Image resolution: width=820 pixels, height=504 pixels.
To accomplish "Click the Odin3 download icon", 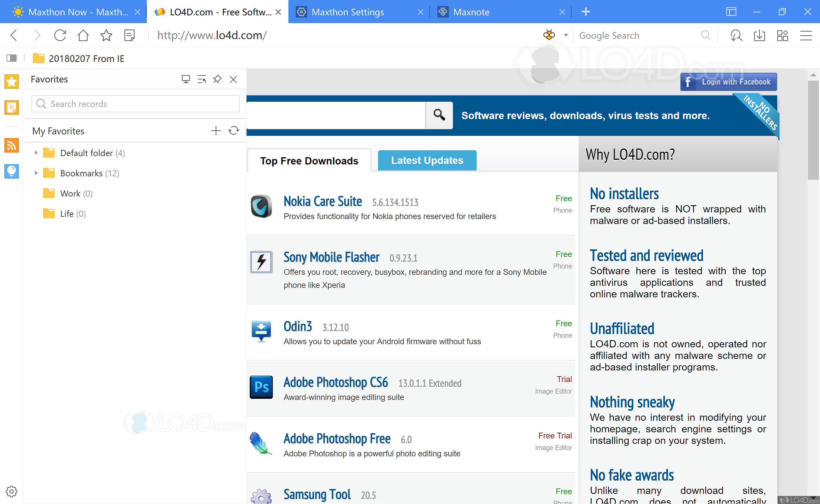I will coord(261,331).
